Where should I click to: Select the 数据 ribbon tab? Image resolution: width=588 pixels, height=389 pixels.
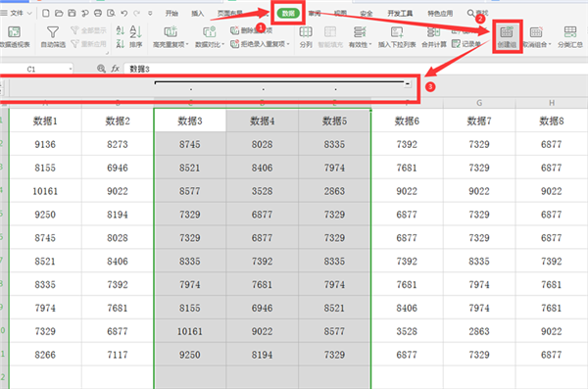[288, 14]
